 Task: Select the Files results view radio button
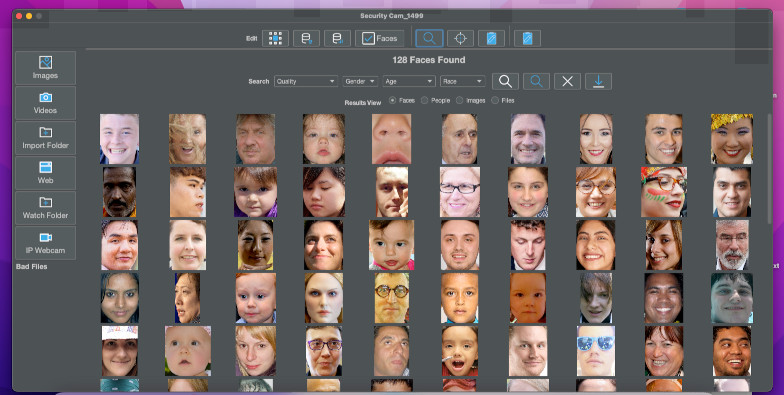(494, 100)
